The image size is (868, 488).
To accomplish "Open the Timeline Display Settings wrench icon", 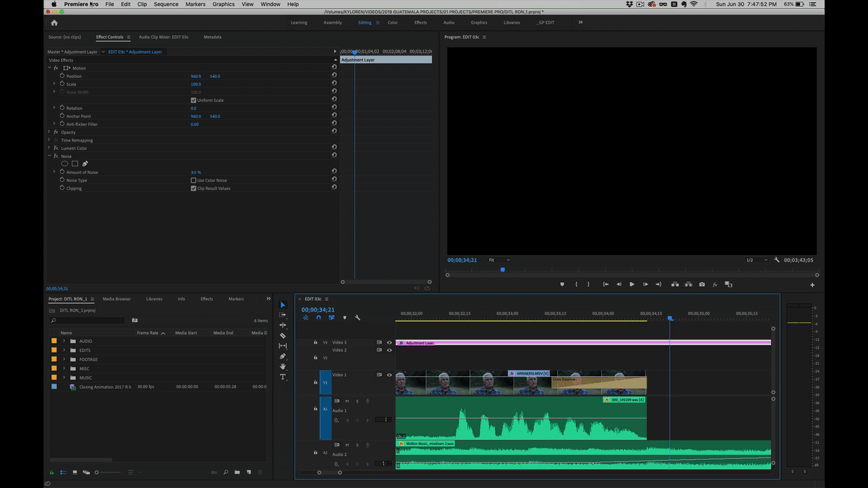I will (x=357, y=318).
